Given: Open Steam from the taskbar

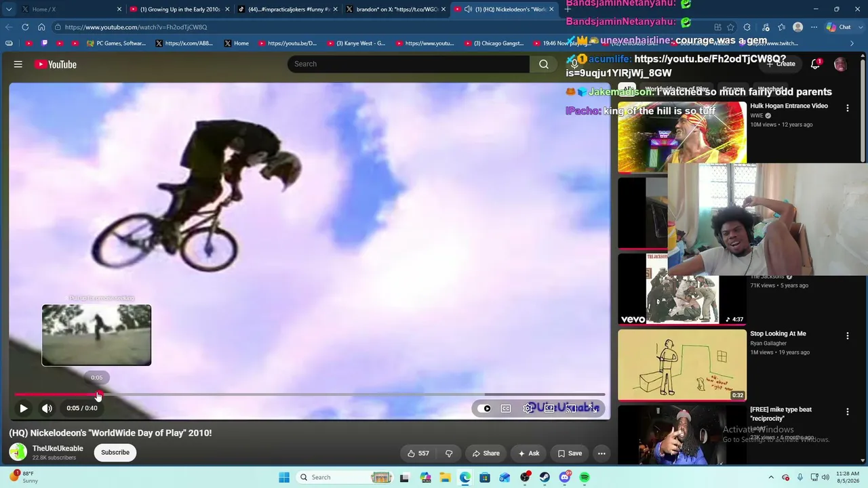Looking at the screenshot, I should click(545, 477).
